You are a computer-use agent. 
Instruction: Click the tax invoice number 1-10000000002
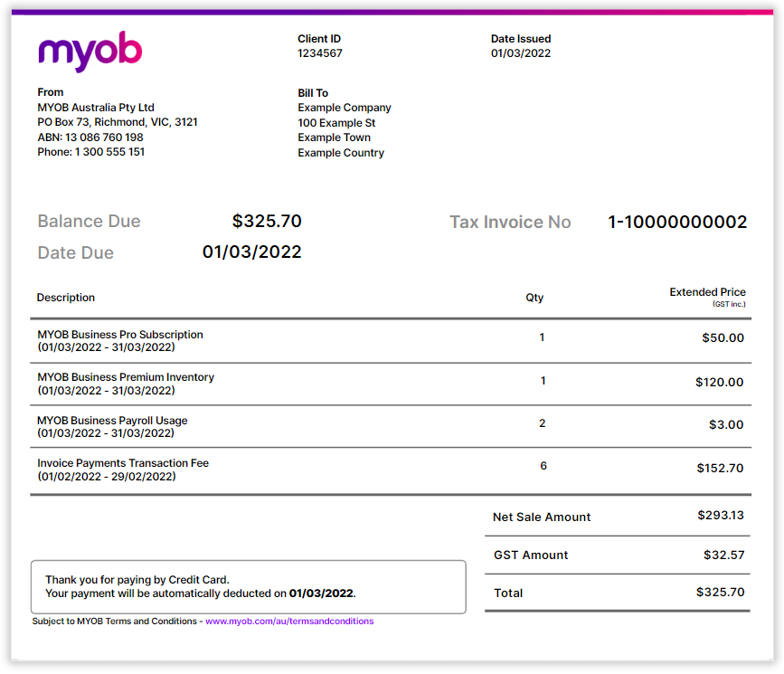[677, 223]
